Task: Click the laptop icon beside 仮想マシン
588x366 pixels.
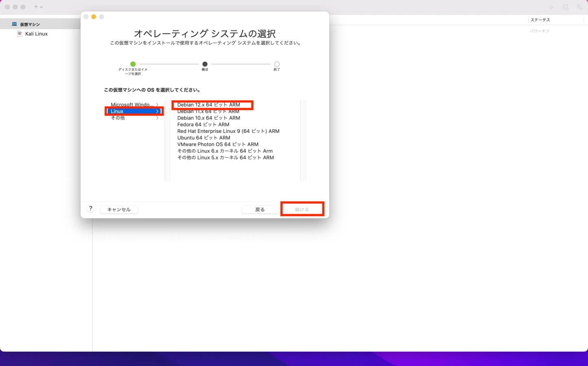Action: (x=14, y=24)
